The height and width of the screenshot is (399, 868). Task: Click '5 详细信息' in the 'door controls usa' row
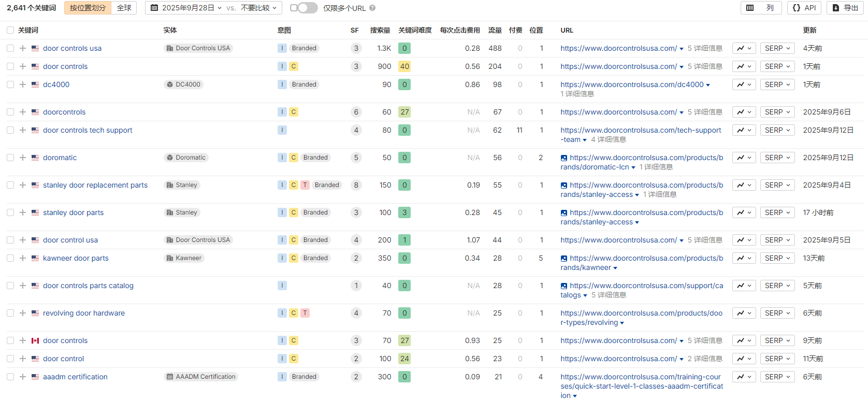point(705,48)
